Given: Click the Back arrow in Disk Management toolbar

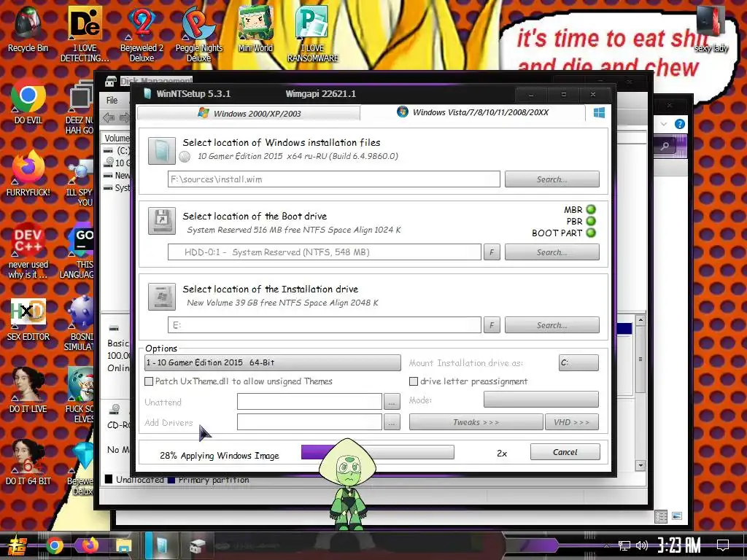Looking at the screenshot, I should (x=109, y=117).
